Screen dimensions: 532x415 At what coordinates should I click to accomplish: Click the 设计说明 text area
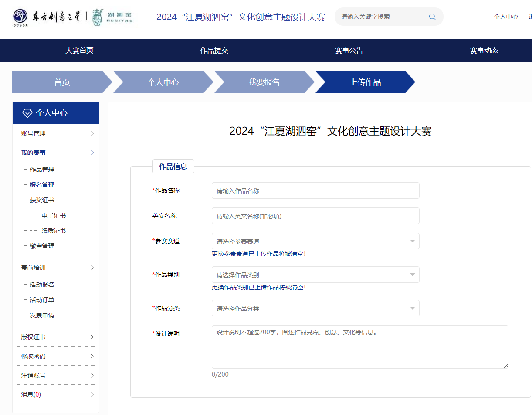359,347
